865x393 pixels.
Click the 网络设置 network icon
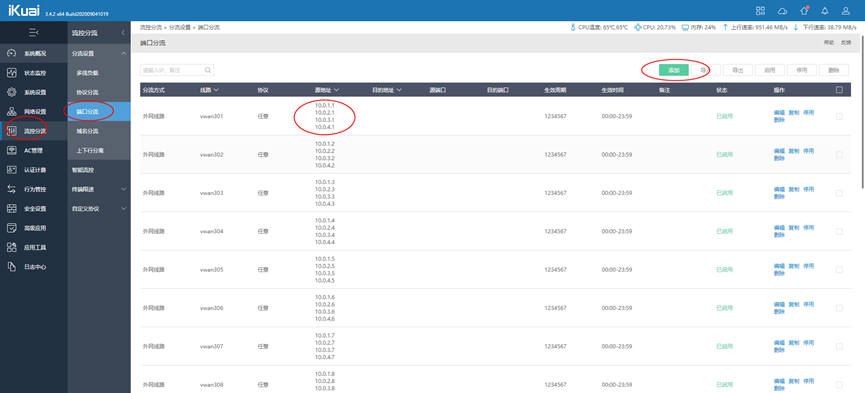tap(12, 111)
